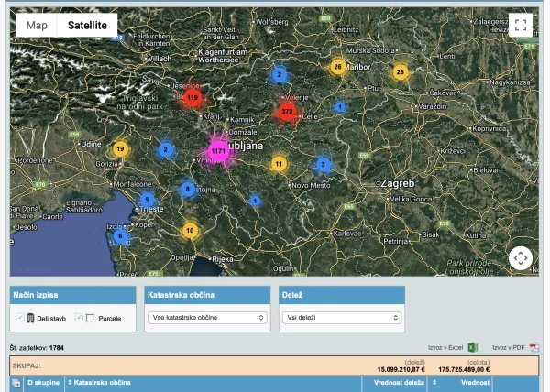Click the red 372 cluster marker

tap(287, 112)
